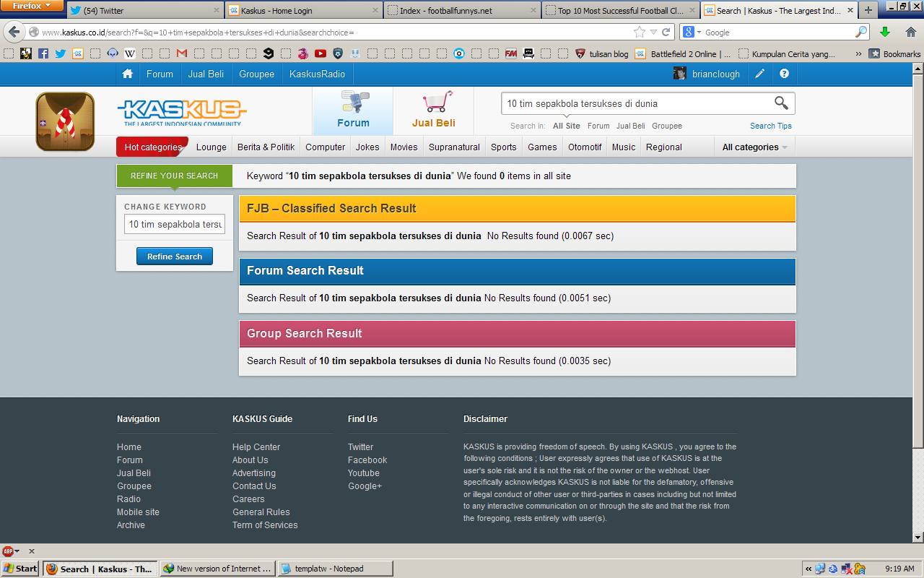Click the Firefox home icon

[x=910, y=32]
